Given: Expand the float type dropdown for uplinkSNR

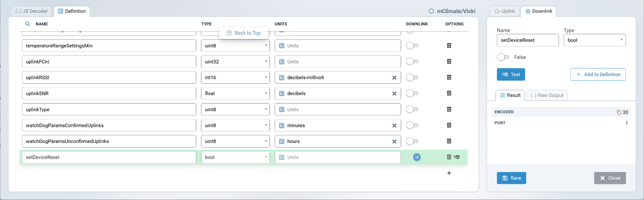Looking at the screenshot, I should (235, 93).
